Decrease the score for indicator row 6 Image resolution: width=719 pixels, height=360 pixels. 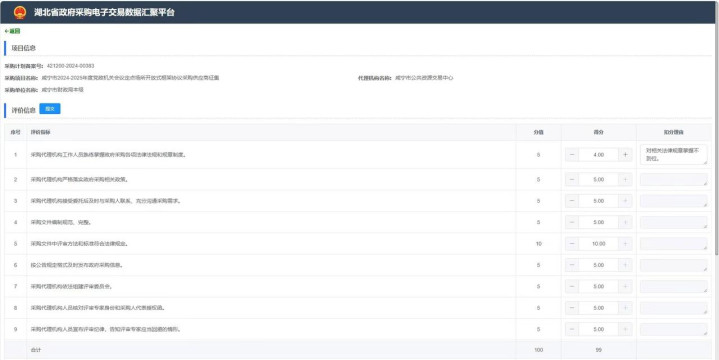pos(572,265)
